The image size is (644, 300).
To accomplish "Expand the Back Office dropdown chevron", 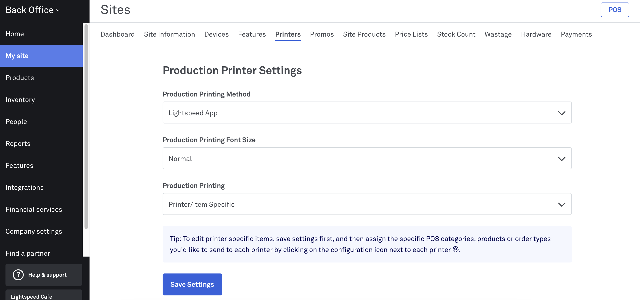I will point(58,11).
